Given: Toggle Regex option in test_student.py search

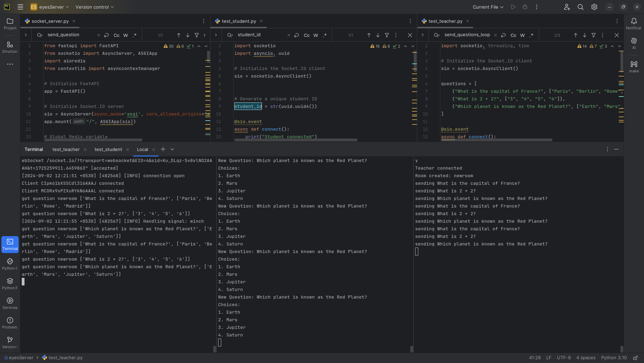Looking at the screenshot, I should click(325, 35).
